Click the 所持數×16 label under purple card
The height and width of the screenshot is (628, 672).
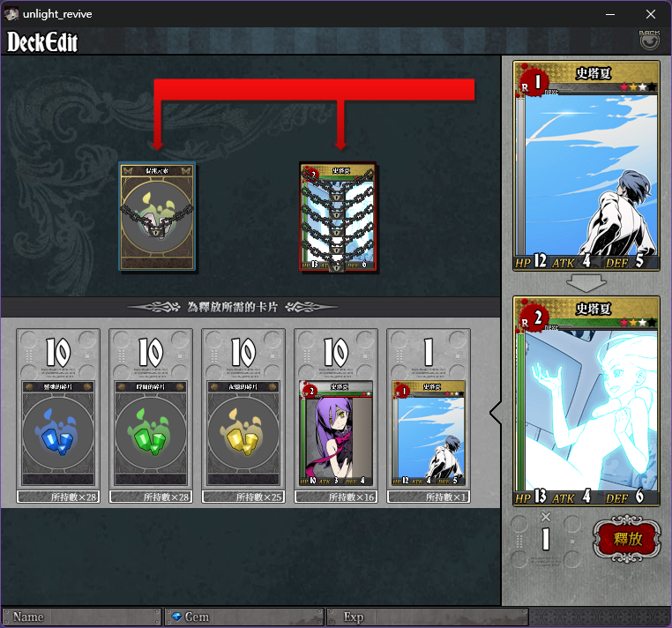pyautogui.click(x=336, y=497)
